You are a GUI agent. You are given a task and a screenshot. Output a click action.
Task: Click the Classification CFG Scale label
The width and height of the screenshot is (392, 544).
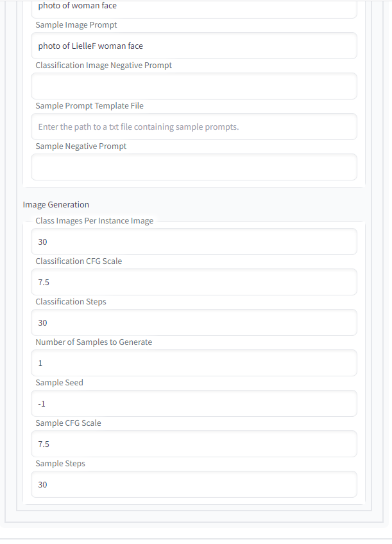point(77,261)
